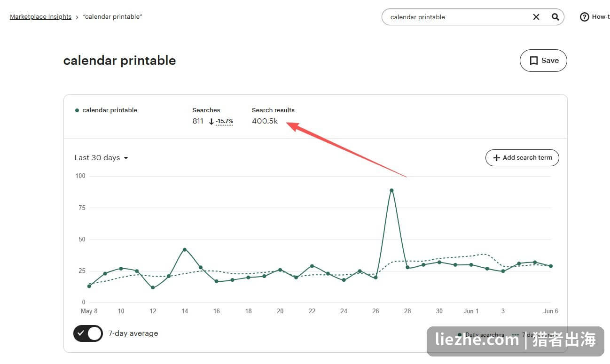Click the peak data point near May 27
610x364 pixels.
(391, 190)
